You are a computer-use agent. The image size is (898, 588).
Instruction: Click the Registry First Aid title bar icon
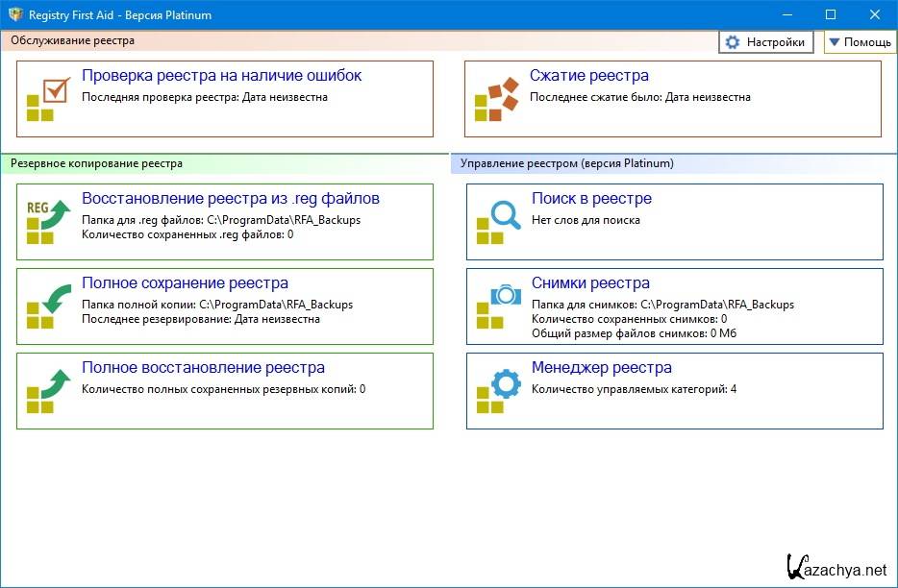14,14
